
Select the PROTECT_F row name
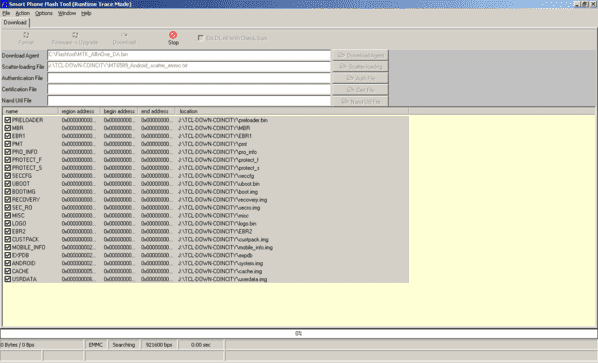27,160
